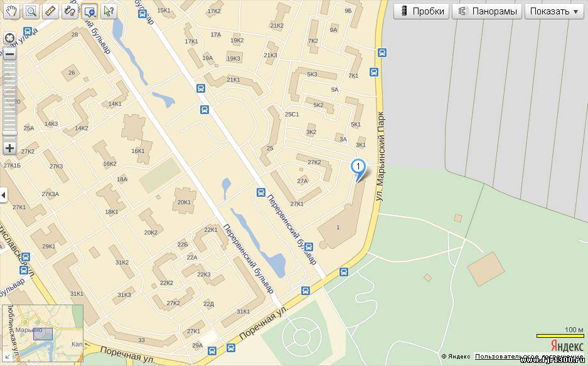This screenshot has height=366, width=588.
Task: Click the red Яндекс logo
Action: (x=567, y=346)
